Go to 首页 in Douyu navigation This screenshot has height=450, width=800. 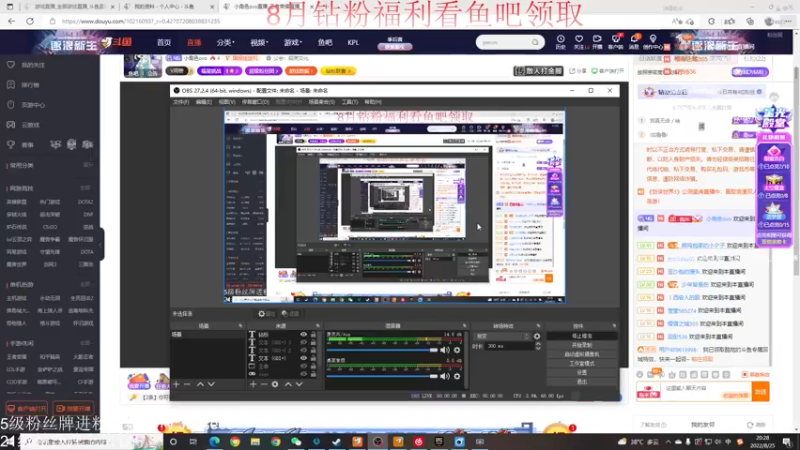pos(164,42)
